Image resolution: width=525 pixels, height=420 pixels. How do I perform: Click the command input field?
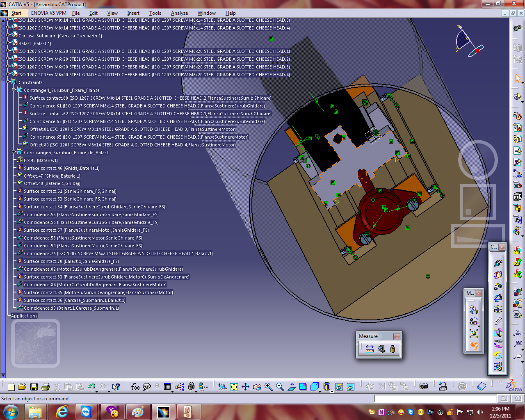click(x=435, y=399)
